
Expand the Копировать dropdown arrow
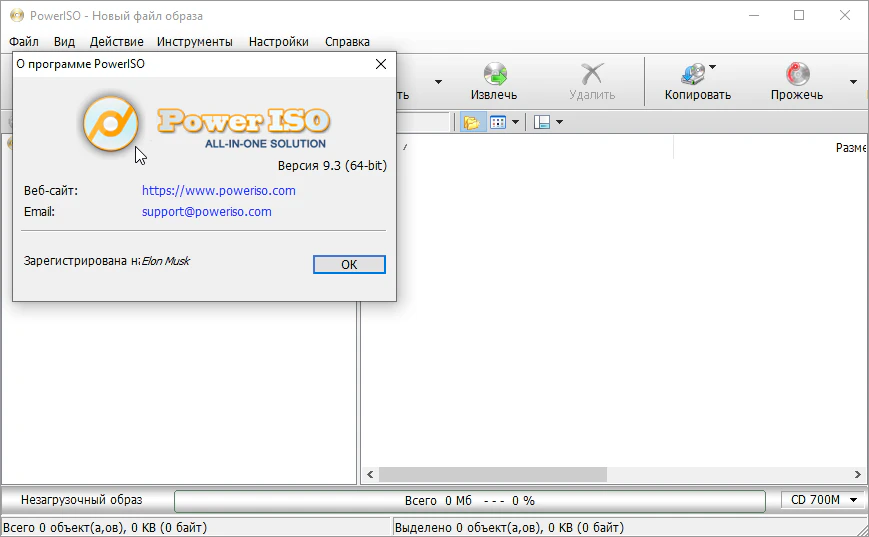click(x=712, y=68)
